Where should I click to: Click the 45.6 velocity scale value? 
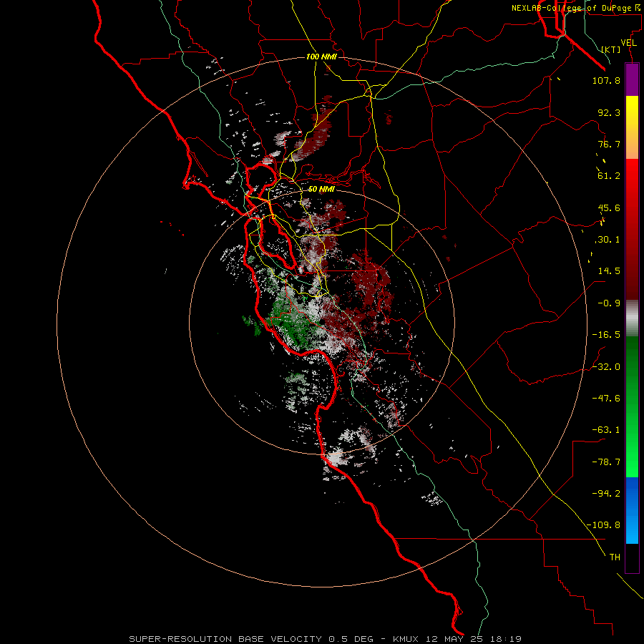609,208
